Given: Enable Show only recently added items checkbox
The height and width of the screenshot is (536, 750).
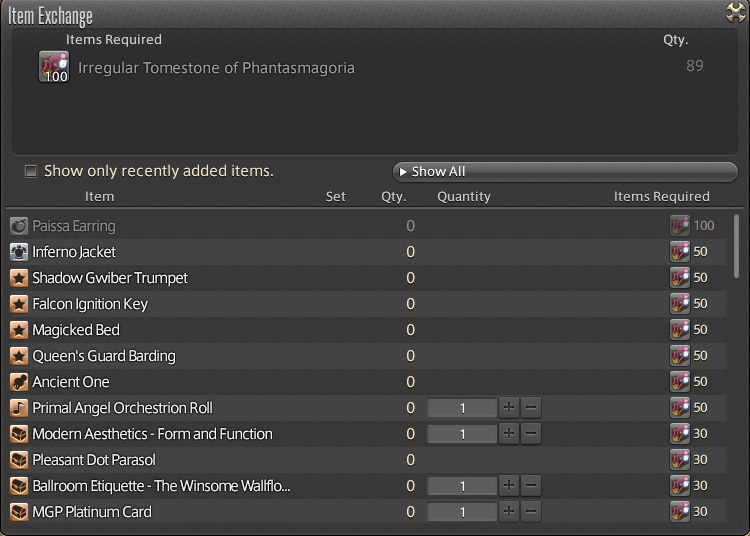Looking at the screenshot, I should (x=31, y=171).
